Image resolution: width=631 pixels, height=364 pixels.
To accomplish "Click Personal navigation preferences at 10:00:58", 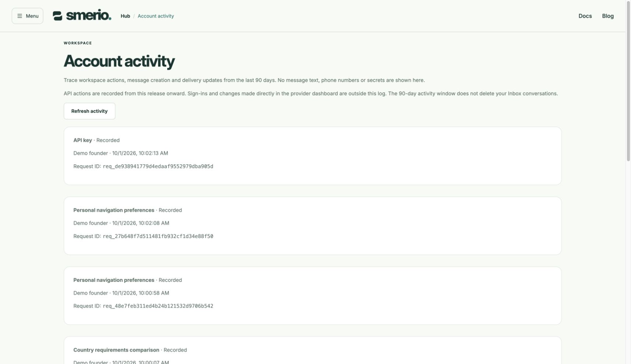I will pyautogui.click(x=114, y=280).
